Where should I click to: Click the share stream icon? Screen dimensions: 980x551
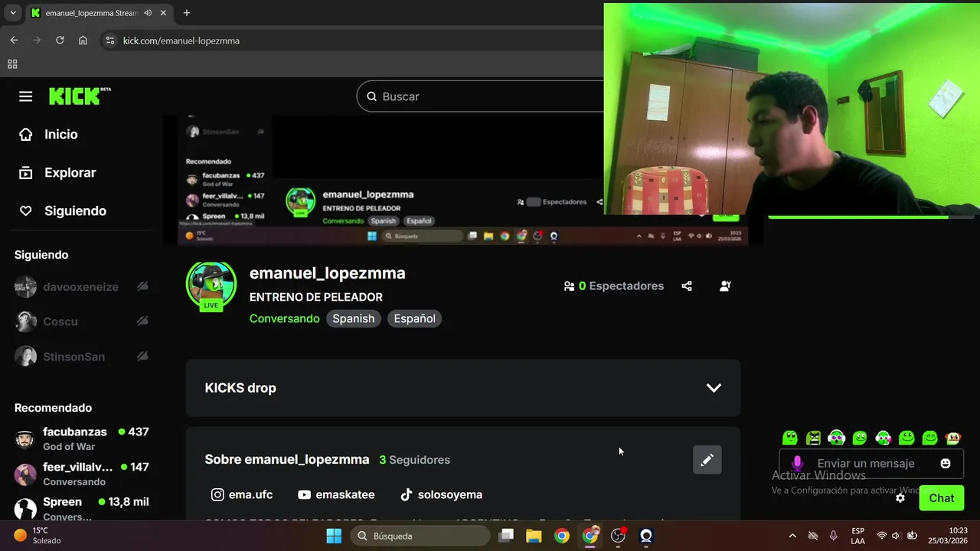pos(687,286)
